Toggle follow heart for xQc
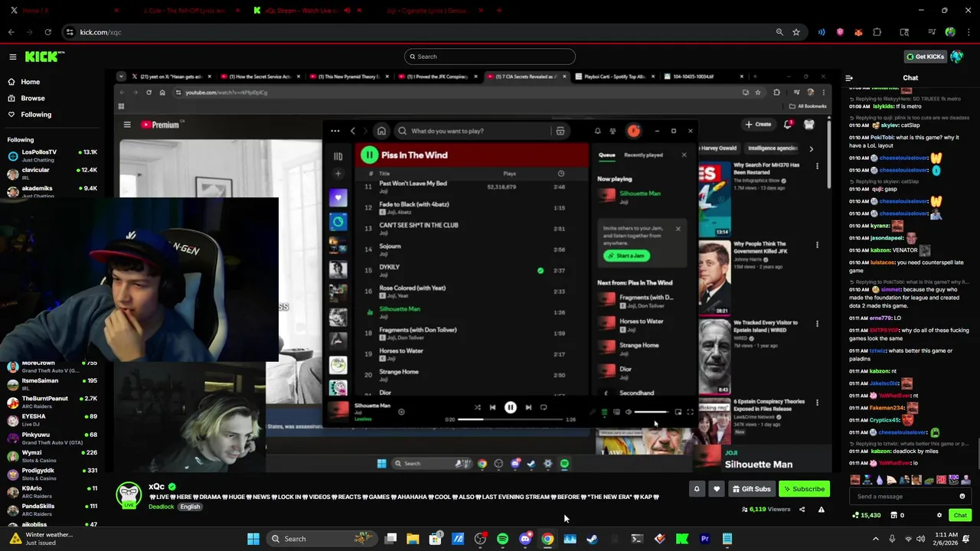 tap(717, 489)
